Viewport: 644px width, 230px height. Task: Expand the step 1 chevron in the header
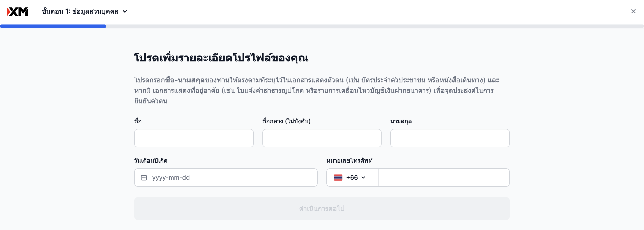click(125, 11)
